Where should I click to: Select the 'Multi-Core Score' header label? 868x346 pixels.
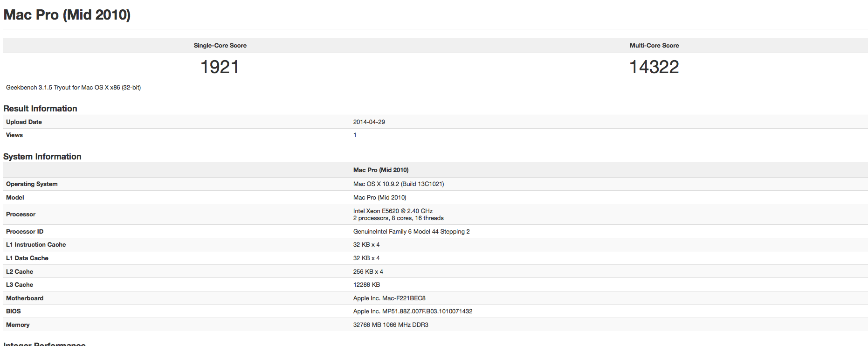(x=654, y=46)
